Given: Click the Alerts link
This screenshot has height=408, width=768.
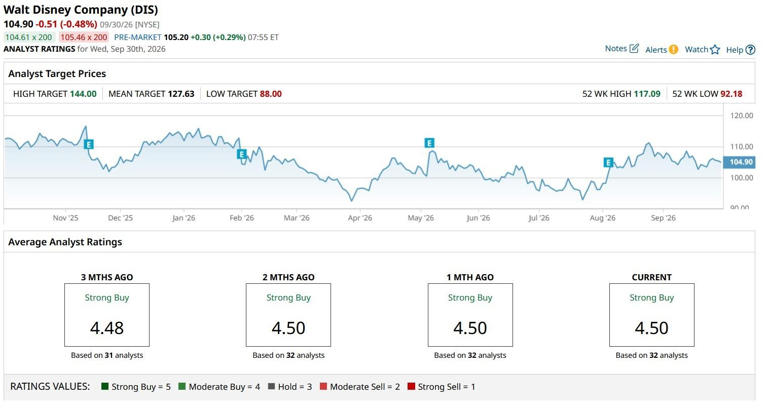Looking at the screenshot, I should point(656,49).
